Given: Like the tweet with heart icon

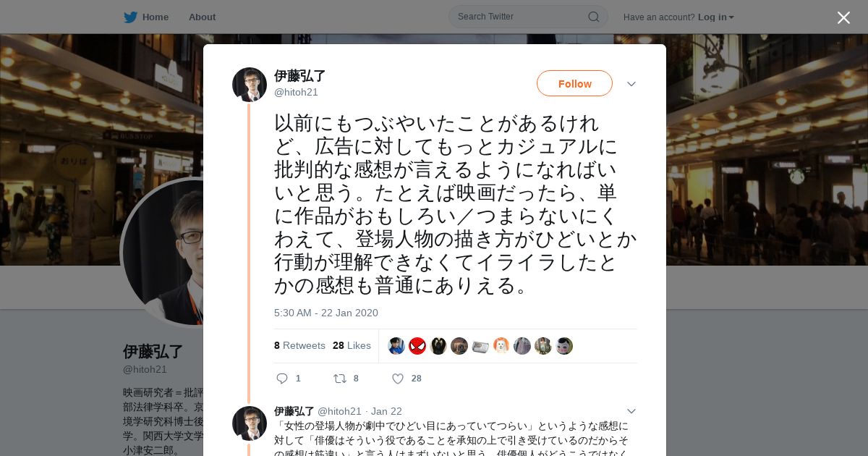Looking at the screenshot, I should tap(398, 379).
